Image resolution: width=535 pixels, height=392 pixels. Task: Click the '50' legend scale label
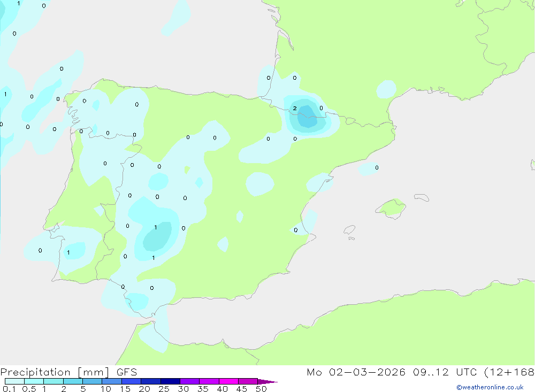pos(261,389)
